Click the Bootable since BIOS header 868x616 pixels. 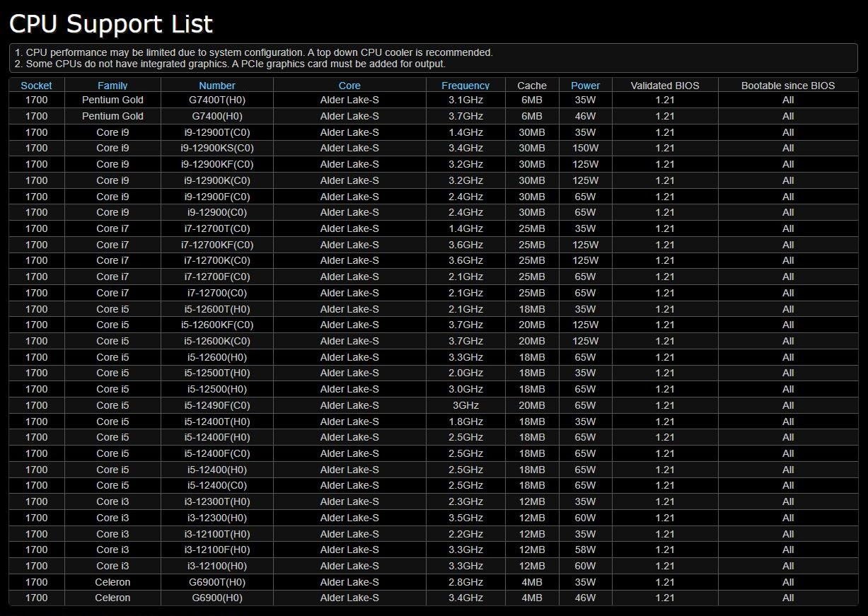(x=788, y=86)
